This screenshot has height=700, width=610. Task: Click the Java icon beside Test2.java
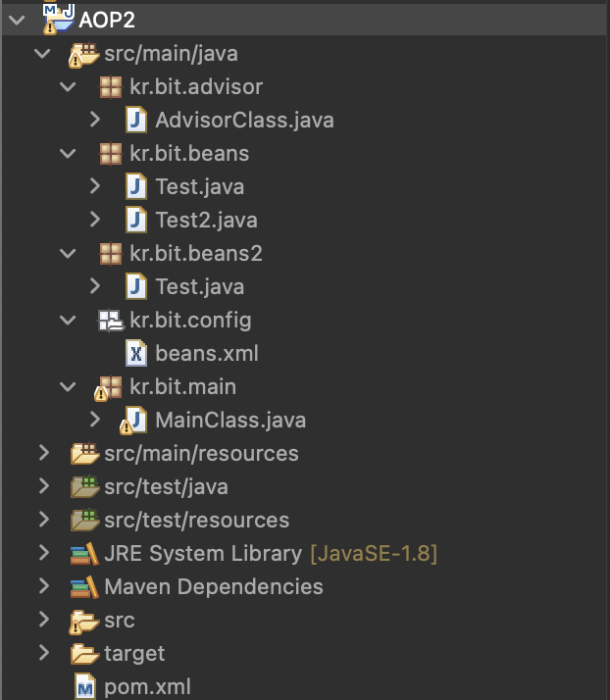click(x=136, y=220)
